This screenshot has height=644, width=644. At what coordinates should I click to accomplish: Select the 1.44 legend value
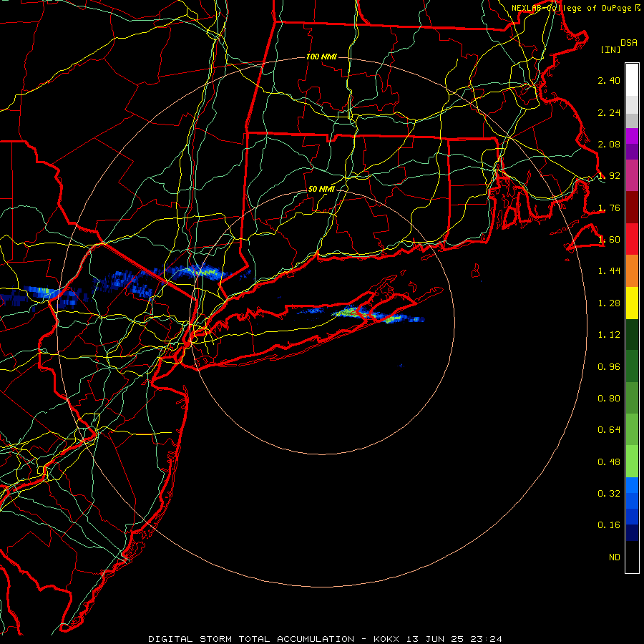[x=609, y=271]
